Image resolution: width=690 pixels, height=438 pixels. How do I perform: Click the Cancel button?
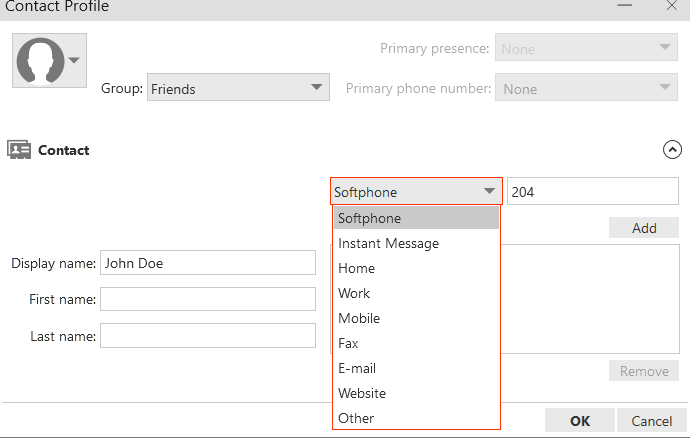tap(651, 420)
